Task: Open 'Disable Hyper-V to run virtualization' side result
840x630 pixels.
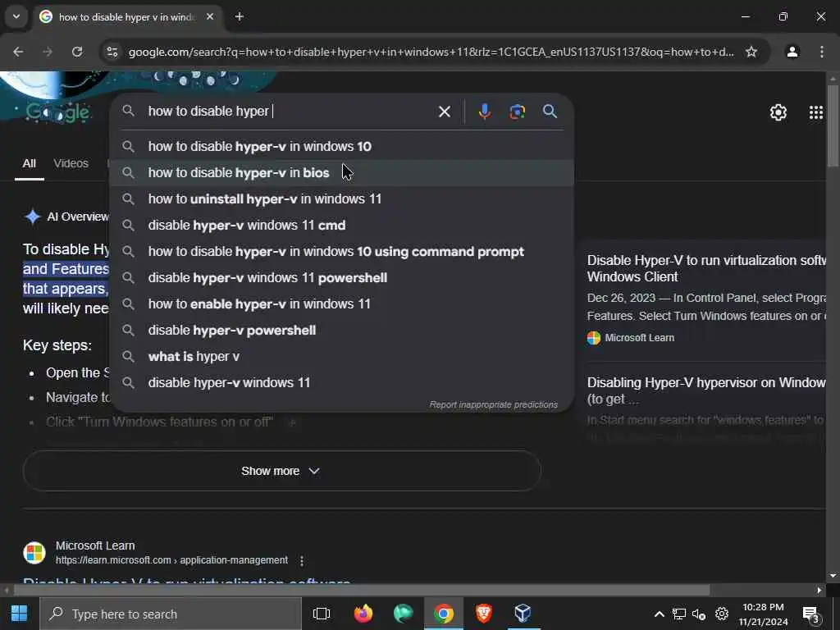Action: [706, 268]
